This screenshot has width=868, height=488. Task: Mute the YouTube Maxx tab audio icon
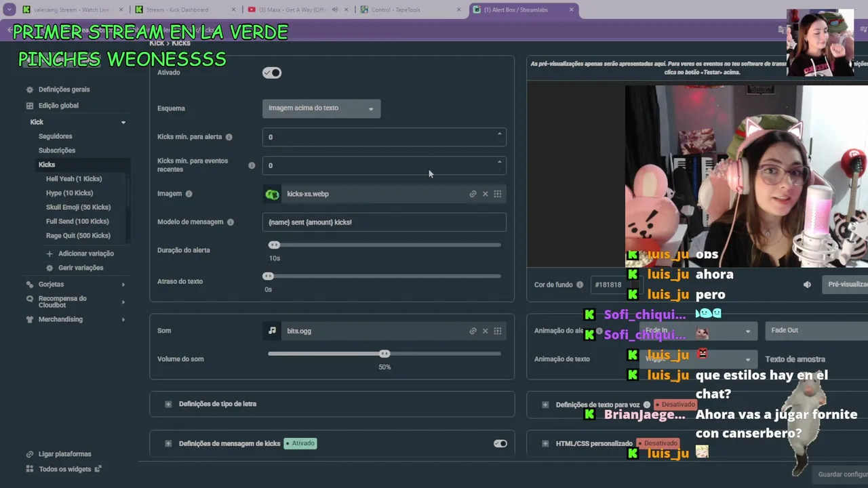pyautogui.click(x=334, y=9)
